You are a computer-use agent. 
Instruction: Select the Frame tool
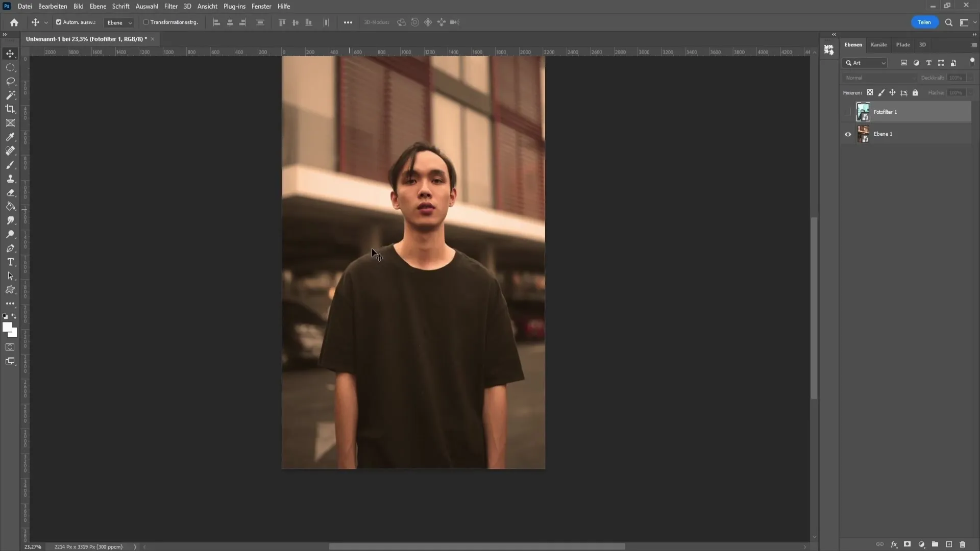coord(10,123)
